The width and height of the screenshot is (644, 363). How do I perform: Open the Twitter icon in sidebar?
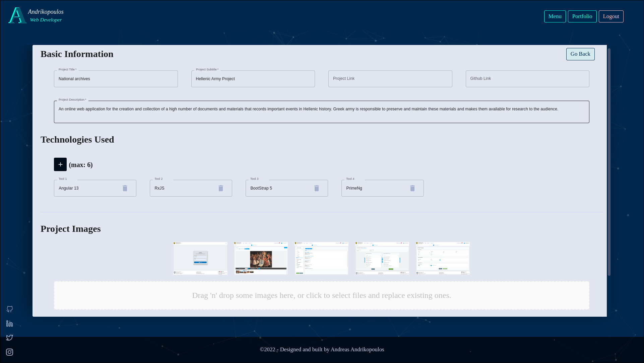click(10, 338)
